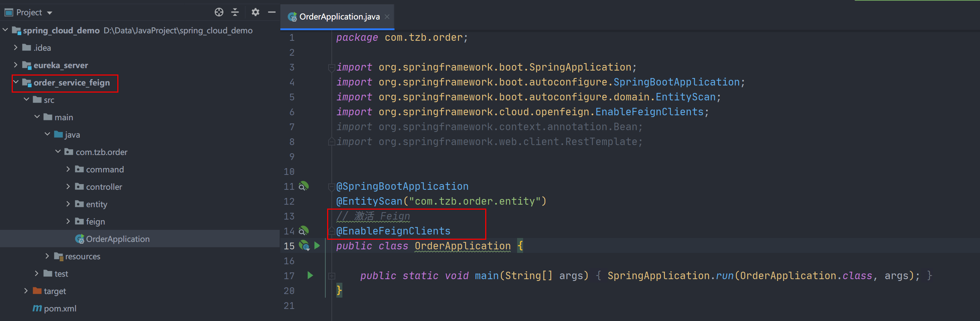Click line number 16 in the gutter

289,261
